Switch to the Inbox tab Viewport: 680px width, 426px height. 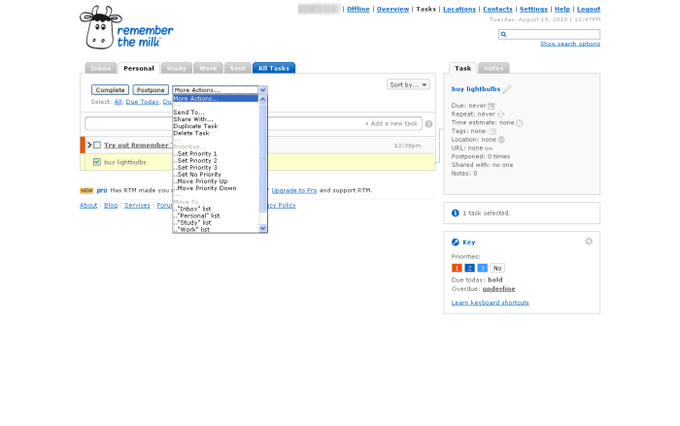[101, 69]
